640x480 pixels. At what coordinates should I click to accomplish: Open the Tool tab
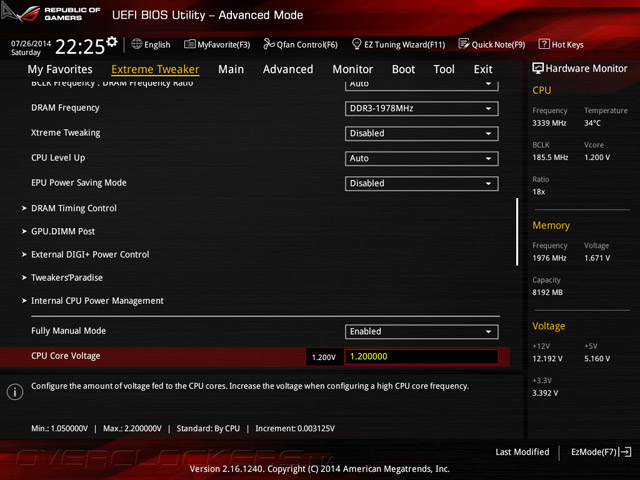[444, 69]
